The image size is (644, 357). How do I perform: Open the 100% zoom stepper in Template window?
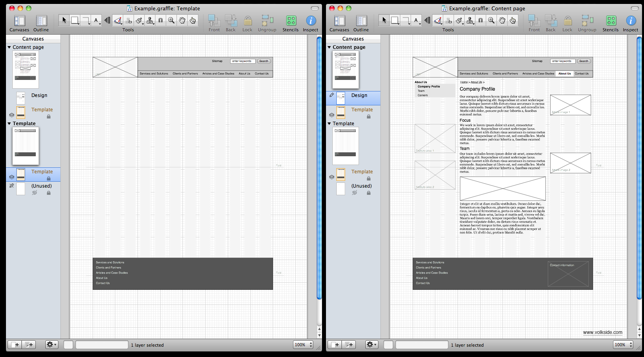tap(303, 345)
